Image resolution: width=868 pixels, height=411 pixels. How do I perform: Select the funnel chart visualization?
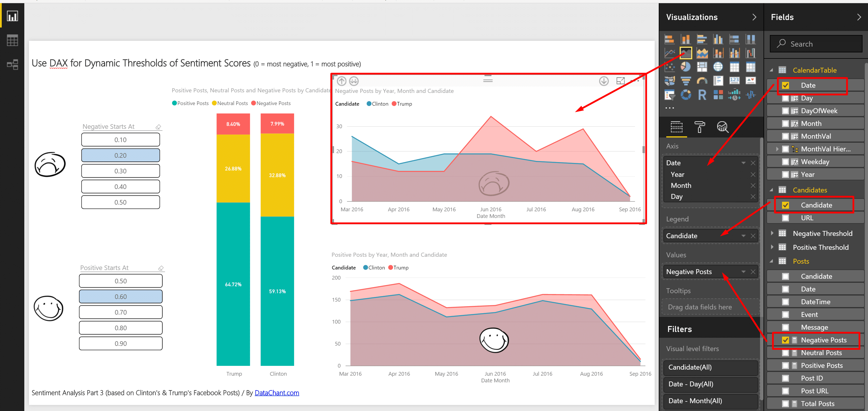click(685, 81)
